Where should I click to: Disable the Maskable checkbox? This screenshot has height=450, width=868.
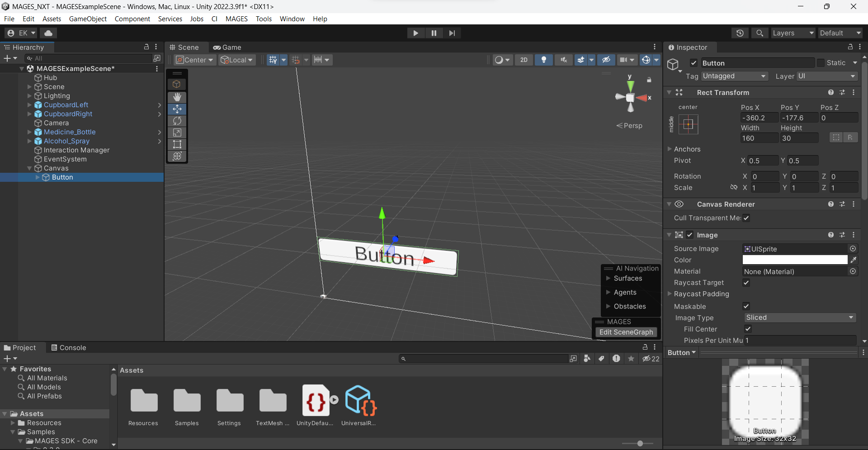point(746,306)
